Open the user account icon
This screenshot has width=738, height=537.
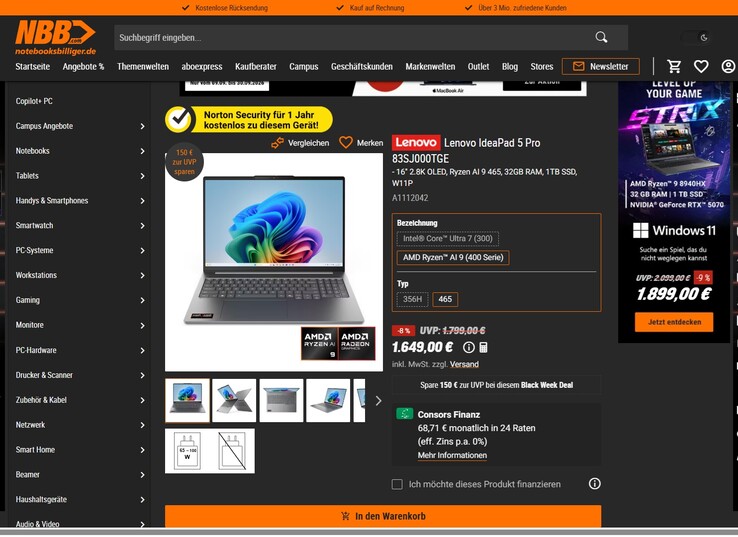click(x=728, y=66)
